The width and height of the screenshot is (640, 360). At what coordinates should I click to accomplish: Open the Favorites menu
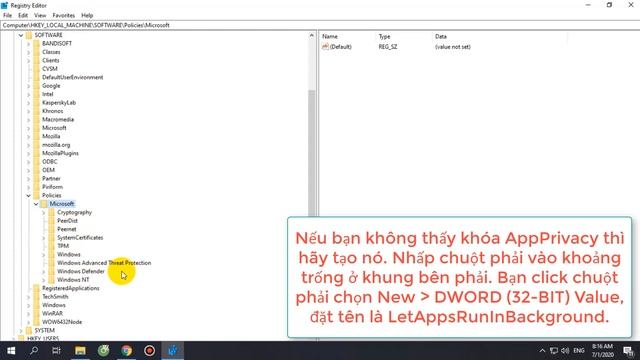[64, 16]
